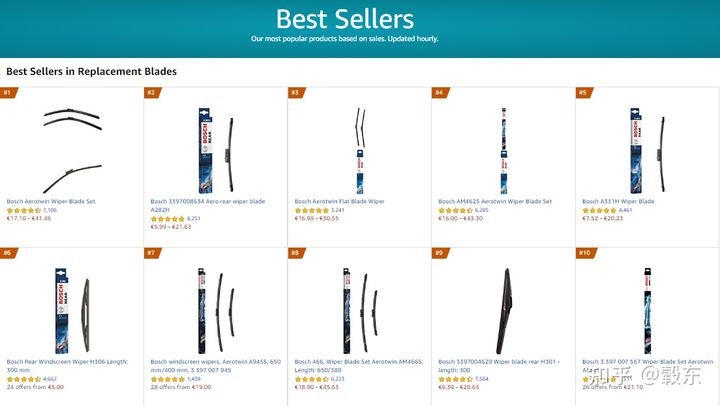Image resolution: width=720 pixels, height=406 pixels.
Task: Open the 7,106 reviews count for #1 product
Action: (50, 210)
